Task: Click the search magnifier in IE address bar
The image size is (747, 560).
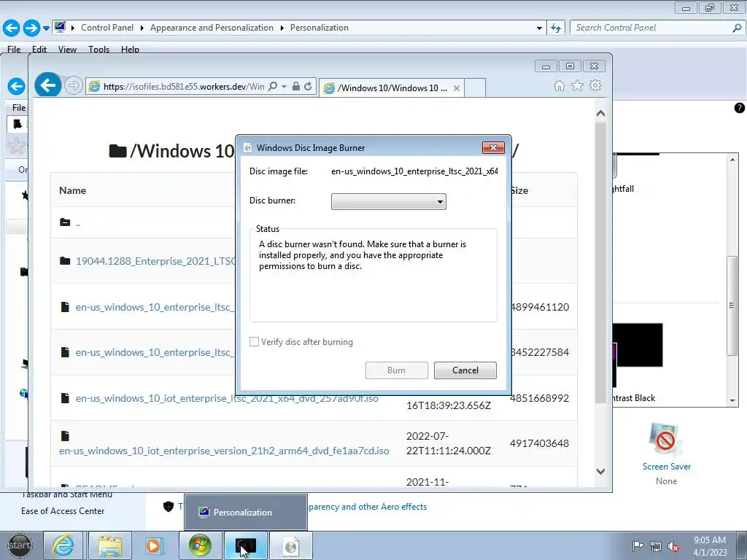Action: pos(273,87)
